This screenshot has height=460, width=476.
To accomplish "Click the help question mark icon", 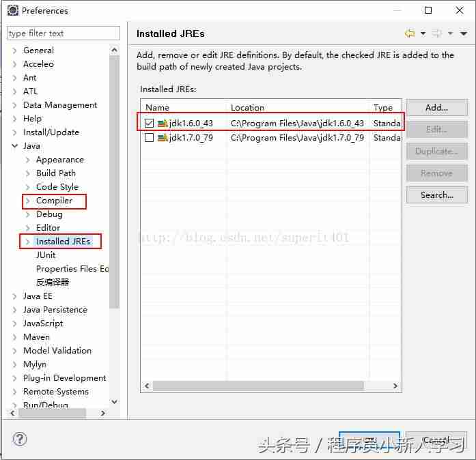I will click(x=20, y=439).
